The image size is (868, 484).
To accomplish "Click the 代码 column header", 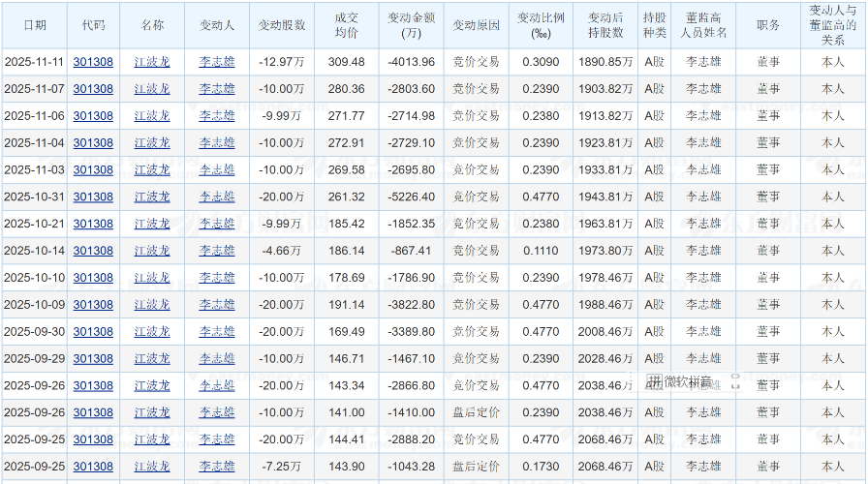I will coord(93,25).
